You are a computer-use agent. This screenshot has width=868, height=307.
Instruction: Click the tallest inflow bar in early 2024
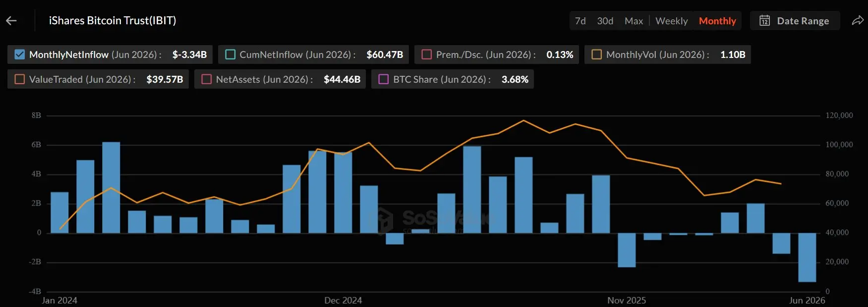point(111,188)
